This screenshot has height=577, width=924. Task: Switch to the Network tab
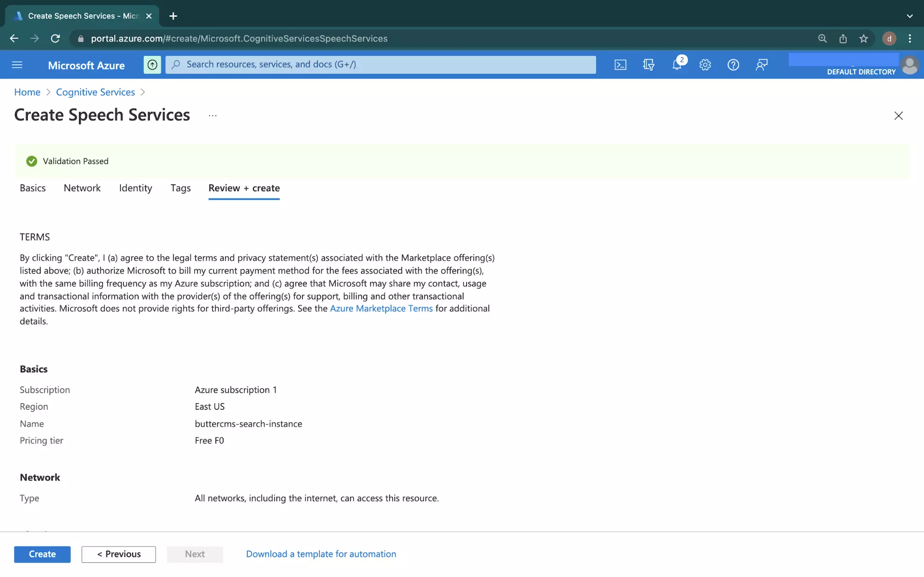pyautogui.click(x=82, y=188)
